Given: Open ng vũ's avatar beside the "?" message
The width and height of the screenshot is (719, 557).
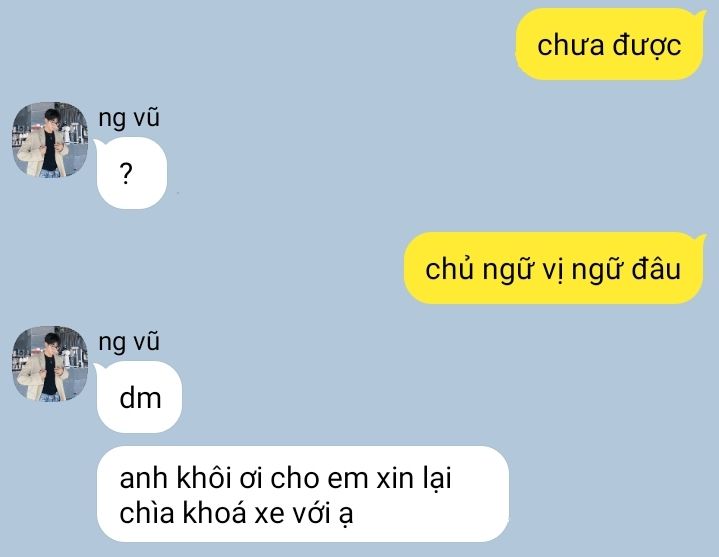Looking at the screenshot, I should tap(50, 140).
